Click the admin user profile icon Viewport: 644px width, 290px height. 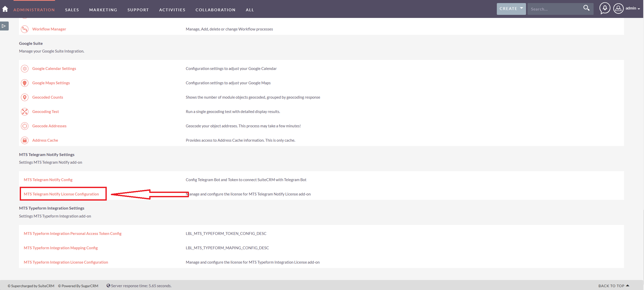click(x=619, y=9)
